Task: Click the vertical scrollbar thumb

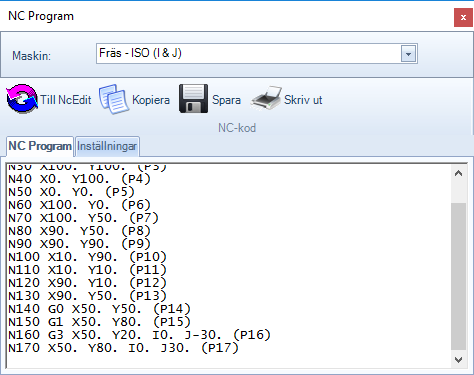Action: (459, 276)
